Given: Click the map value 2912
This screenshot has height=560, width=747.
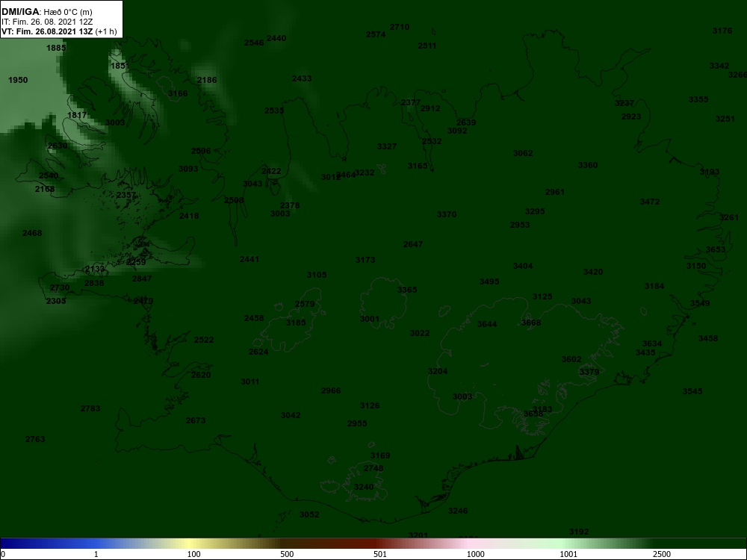Looking at the screenshot, I should (431, 108).
